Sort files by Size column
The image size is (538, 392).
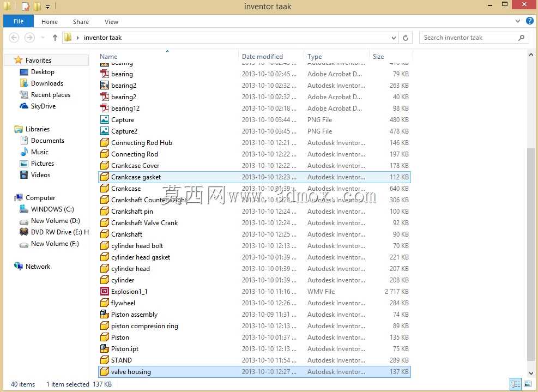tap(378, 56)
